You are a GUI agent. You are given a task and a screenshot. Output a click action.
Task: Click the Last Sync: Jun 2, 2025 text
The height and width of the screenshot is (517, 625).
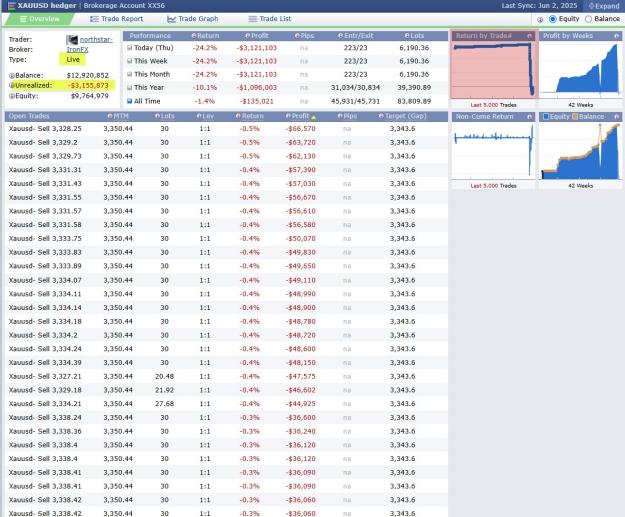pos(539,6)
